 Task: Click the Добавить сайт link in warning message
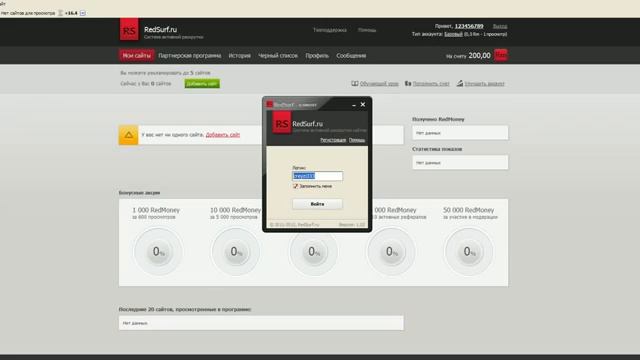(222, 135)
